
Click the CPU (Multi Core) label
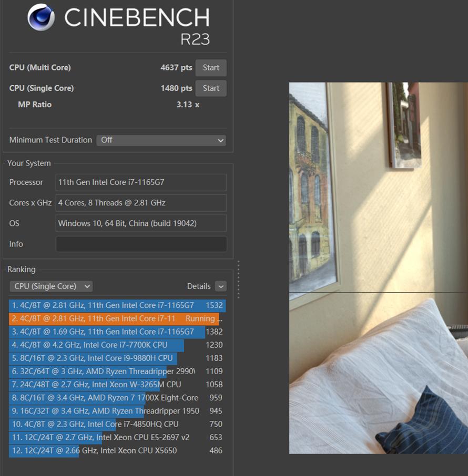[40, 67]
